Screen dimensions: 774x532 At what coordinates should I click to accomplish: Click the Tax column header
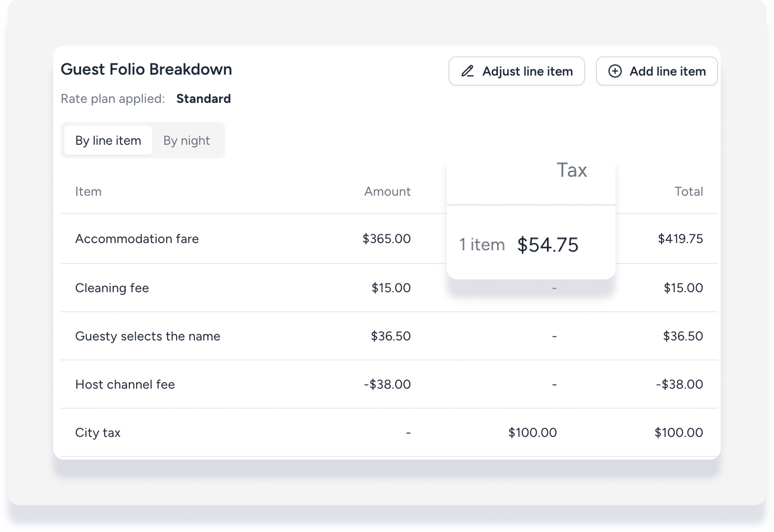[x=572, y=170]
